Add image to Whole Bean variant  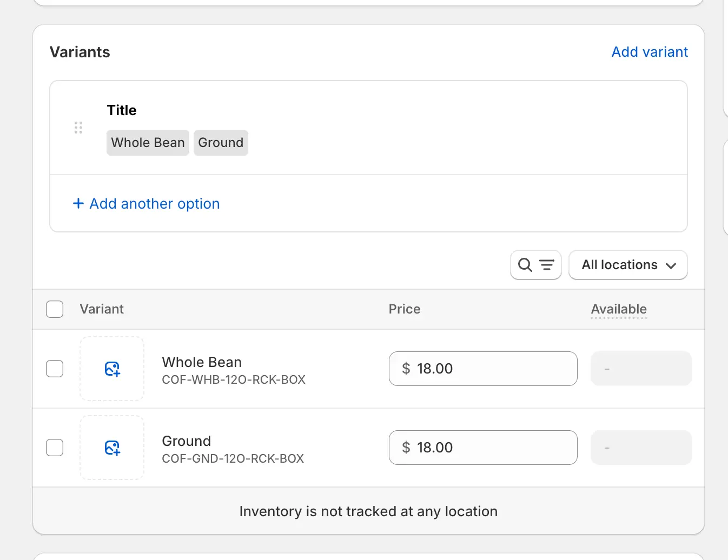point(112,369)
